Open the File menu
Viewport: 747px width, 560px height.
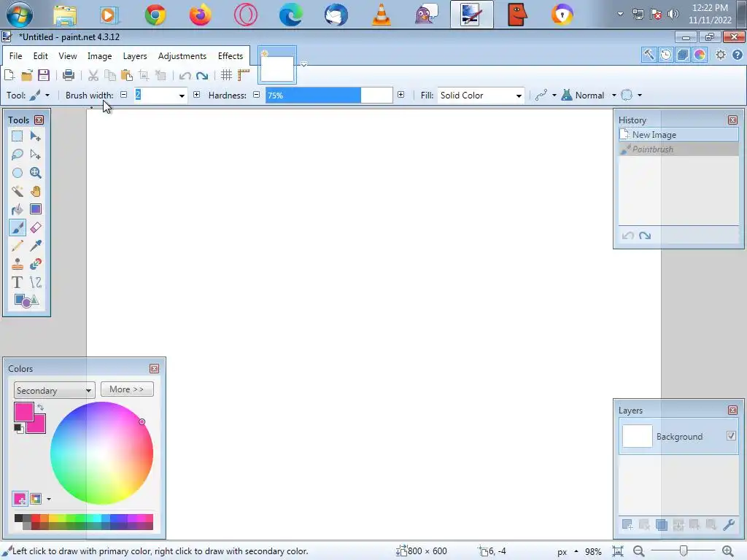pos(16,55)
